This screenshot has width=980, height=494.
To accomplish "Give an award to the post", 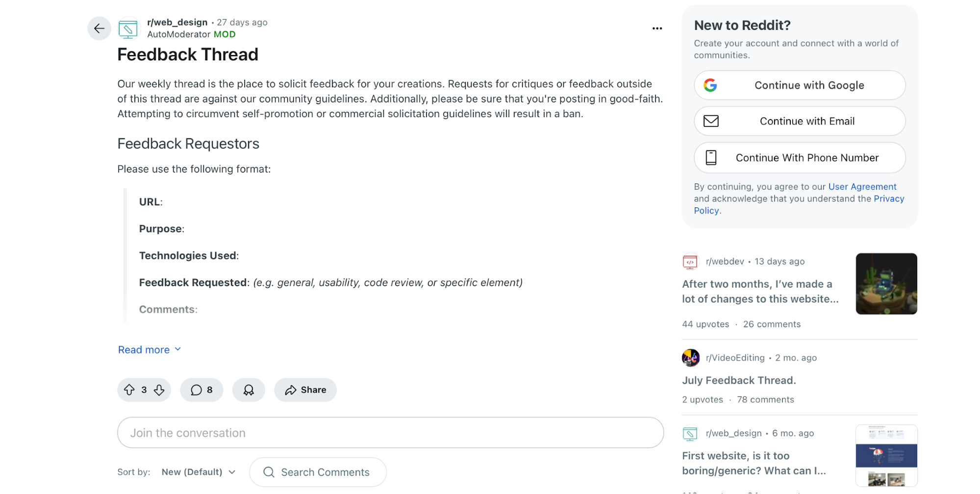I will click(249, 390).
